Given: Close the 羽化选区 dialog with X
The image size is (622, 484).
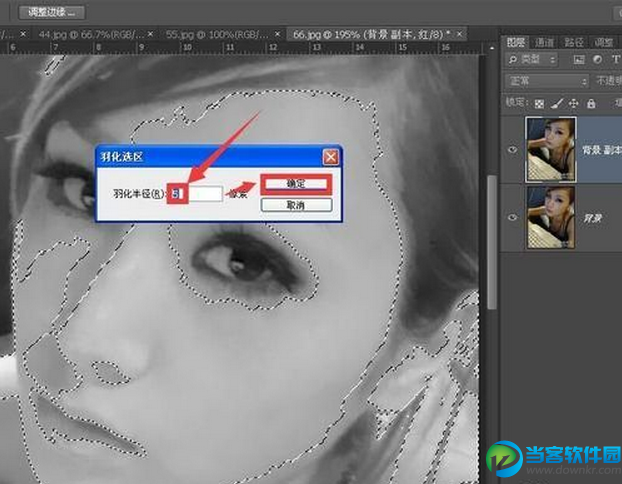Looking at the screenshot, I should point(330,157).
